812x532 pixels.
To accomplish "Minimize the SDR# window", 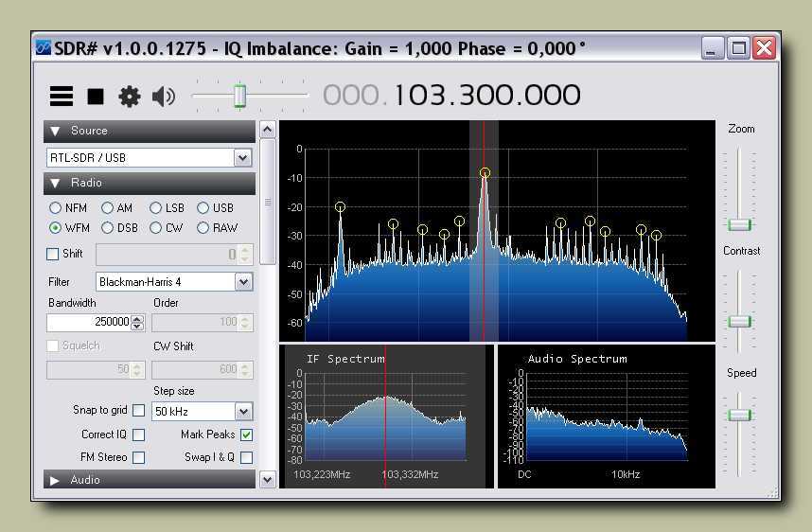I will tap(712, 48).
